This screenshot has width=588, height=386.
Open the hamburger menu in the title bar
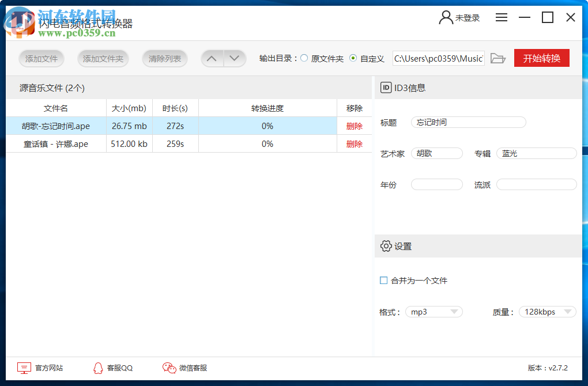click(501, 17)
